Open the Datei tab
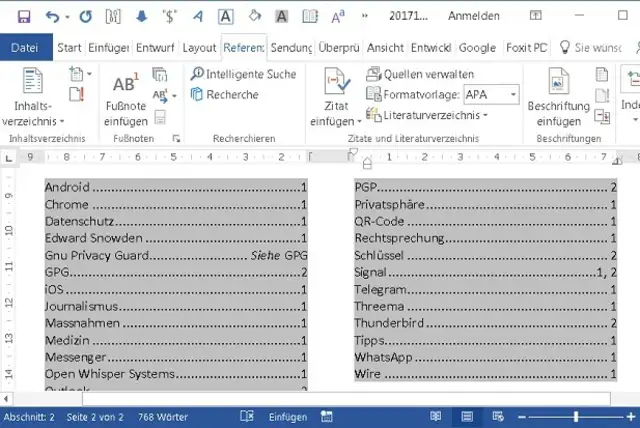 click(25, 47)
